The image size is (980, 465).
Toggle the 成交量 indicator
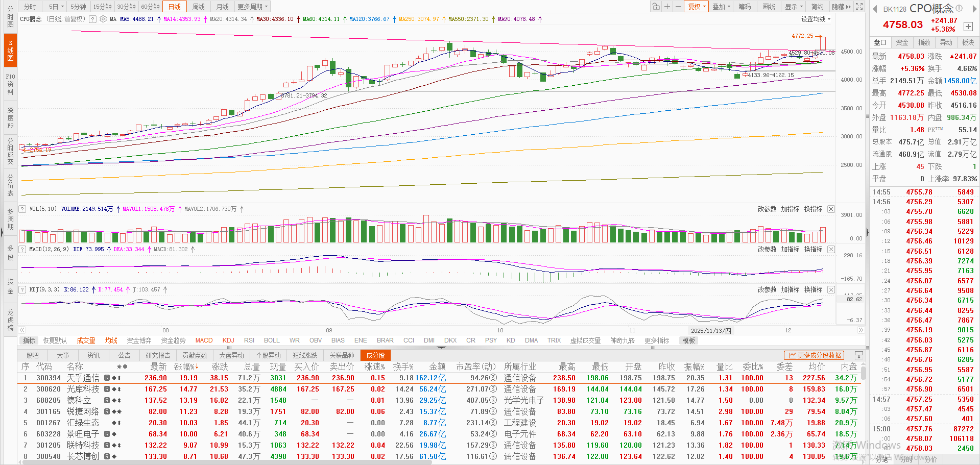click(86, 340)
